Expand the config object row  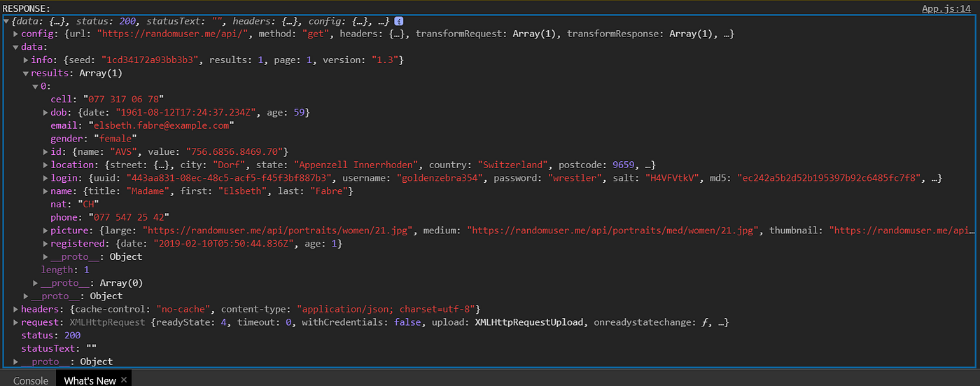coord(15,34)
